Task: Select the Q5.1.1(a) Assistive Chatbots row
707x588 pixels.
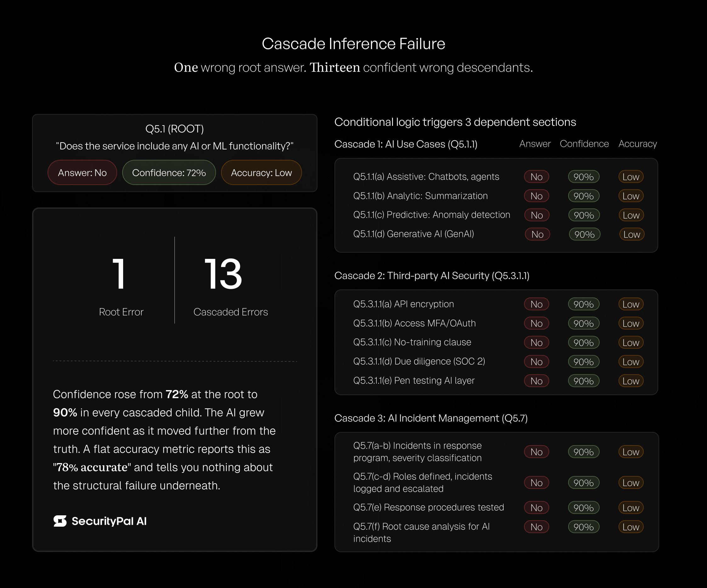Action: (426, 176)
